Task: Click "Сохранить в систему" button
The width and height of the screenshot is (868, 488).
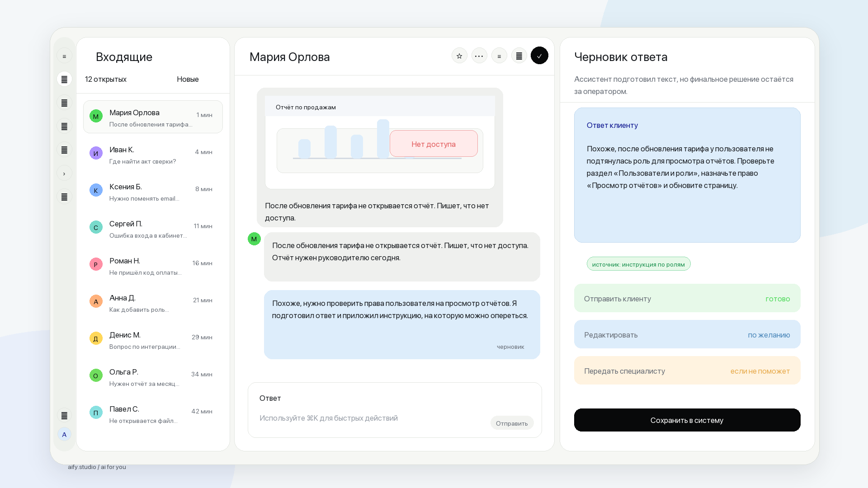Action: pos(687,420)
